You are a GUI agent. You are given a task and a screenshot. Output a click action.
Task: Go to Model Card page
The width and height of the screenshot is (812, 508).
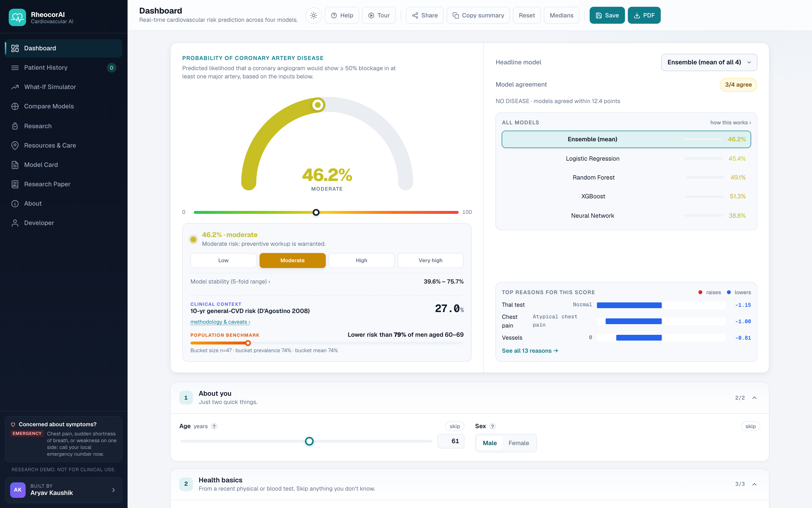tap(63, 165)
